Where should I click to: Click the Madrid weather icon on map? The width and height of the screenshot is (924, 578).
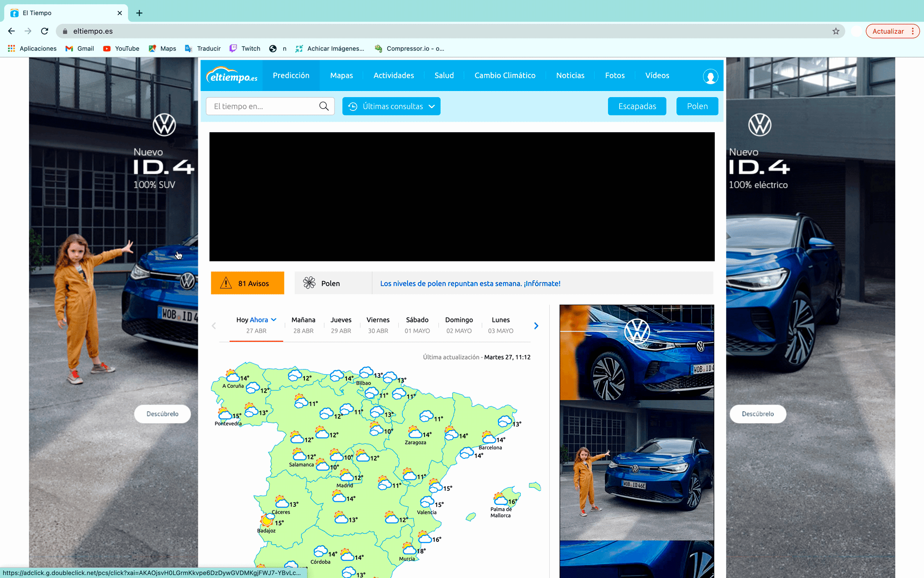[346, 475]
